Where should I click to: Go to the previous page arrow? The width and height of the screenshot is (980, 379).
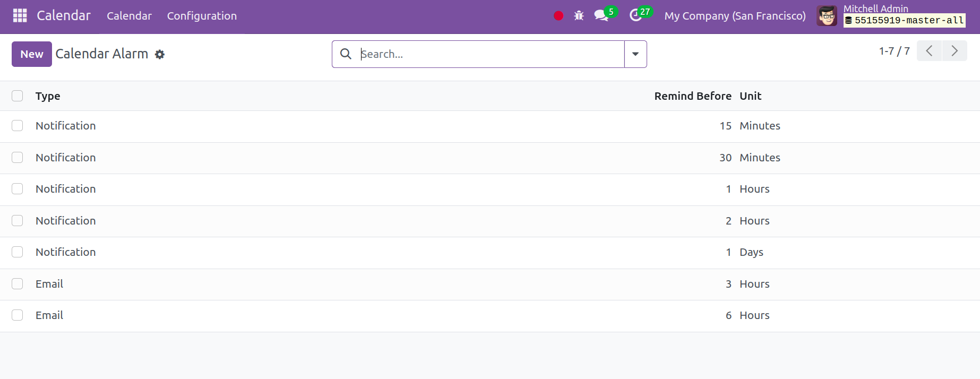tap(929, 51)
